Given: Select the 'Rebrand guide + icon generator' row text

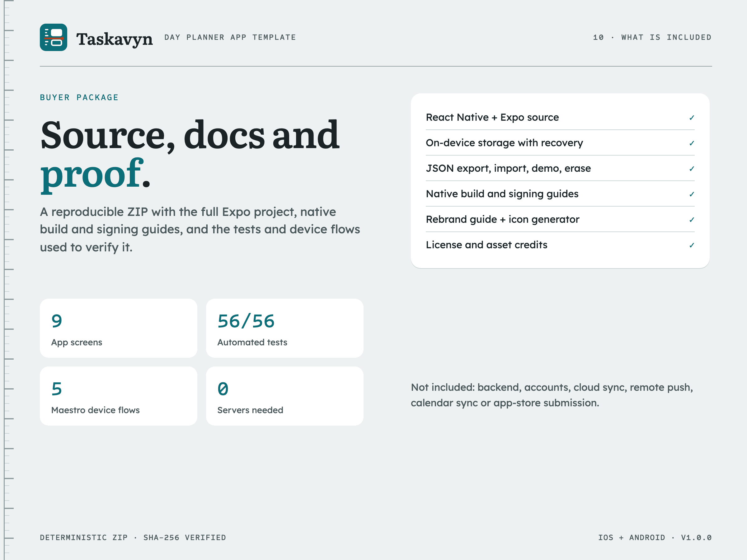Looking at the screenshot, I should (502, 219).
